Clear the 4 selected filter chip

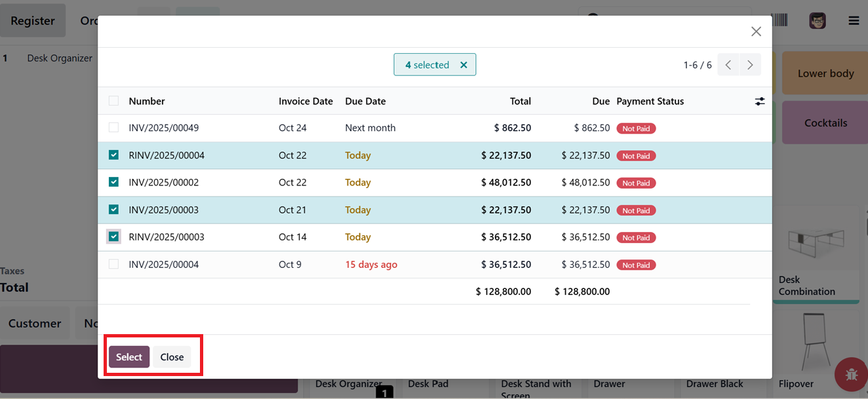point(464,65)
